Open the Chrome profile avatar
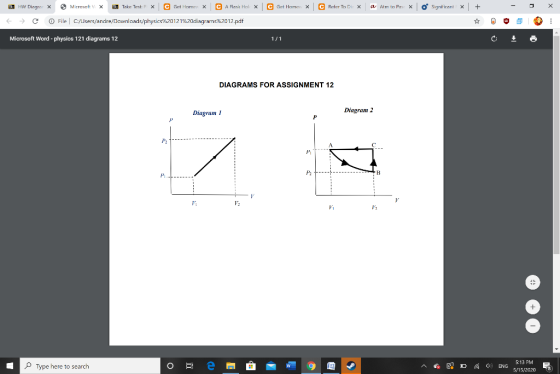The width and height of the screenshot is (560, 374). tap(538, 21)
